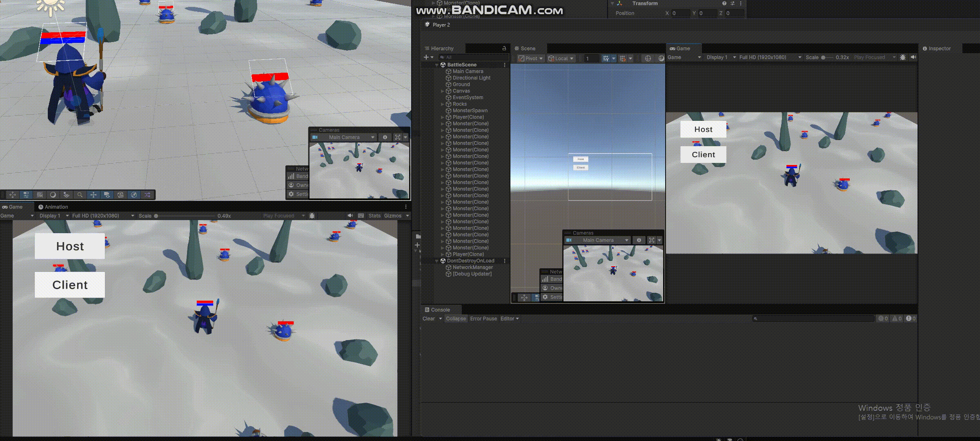980x441 pixels.
Task: Click the create (+) icon in the Hierarchy
Action: (426, 57)
